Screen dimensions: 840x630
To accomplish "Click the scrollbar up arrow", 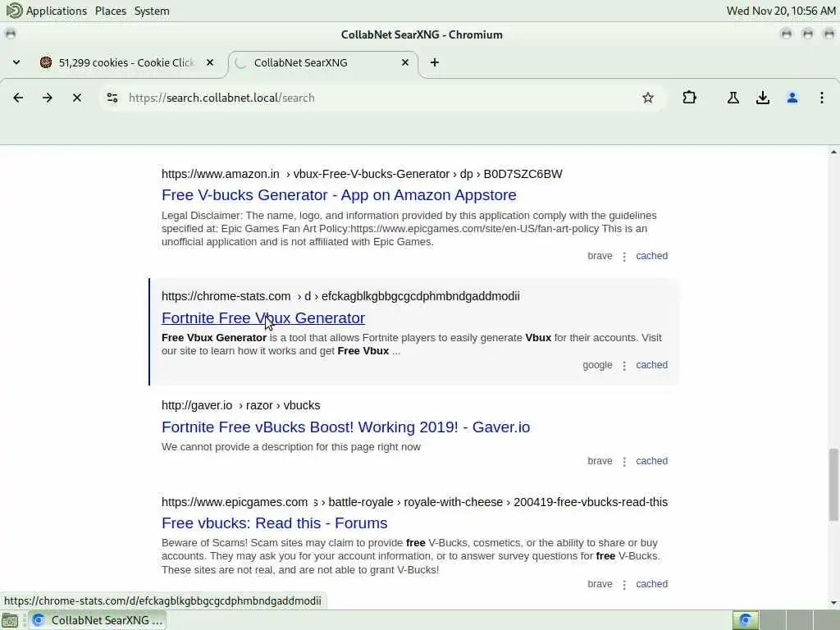I will coord(833,152).
